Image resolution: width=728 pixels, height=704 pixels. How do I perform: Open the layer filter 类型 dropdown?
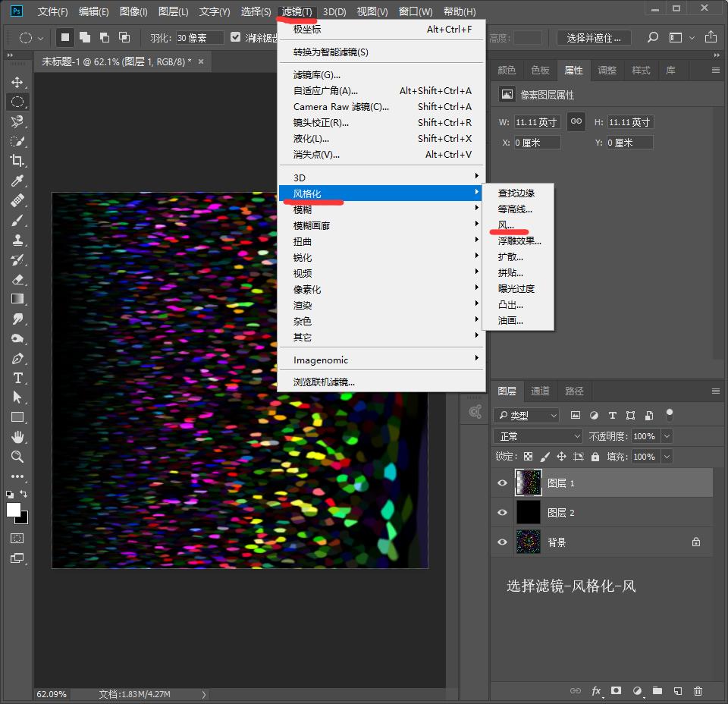click(x=526, y=416)
